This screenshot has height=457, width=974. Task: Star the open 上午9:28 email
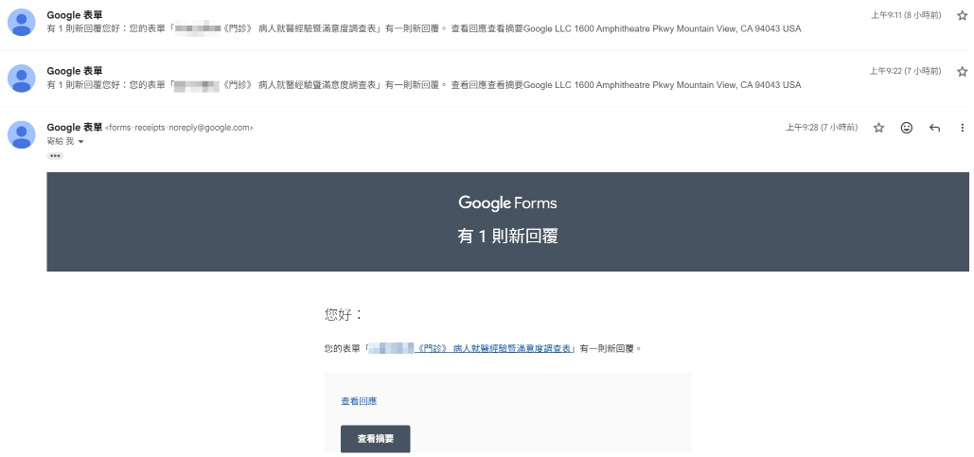coord(878,128)
